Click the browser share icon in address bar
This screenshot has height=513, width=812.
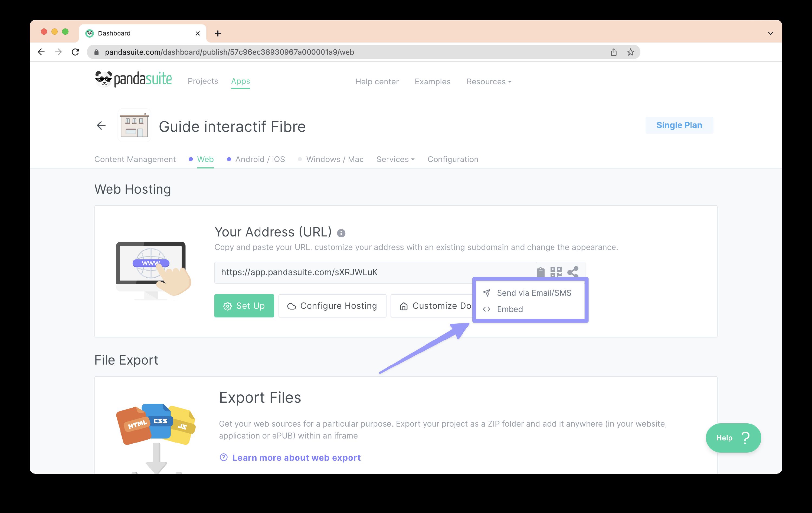(x=613, y=52)
